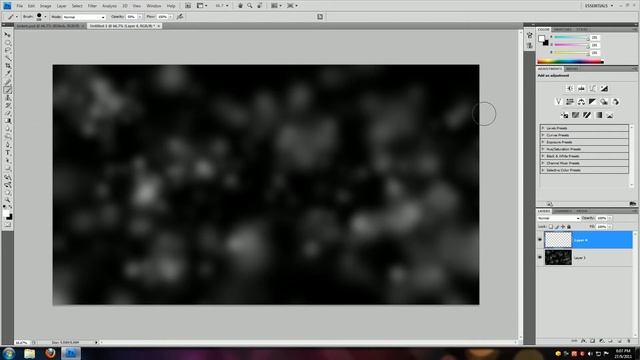Select the Zoom tool in the left toolbox

pos(8,200)
